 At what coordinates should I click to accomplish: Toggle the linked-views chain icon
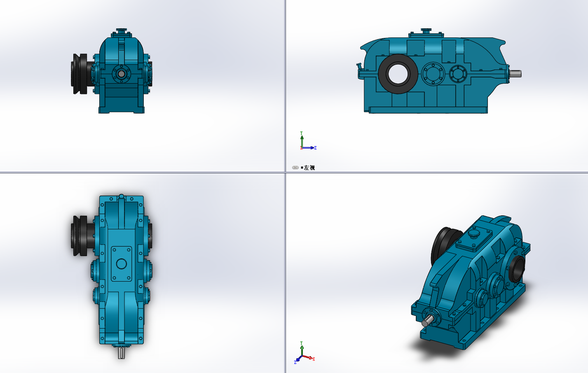point(295,168)
